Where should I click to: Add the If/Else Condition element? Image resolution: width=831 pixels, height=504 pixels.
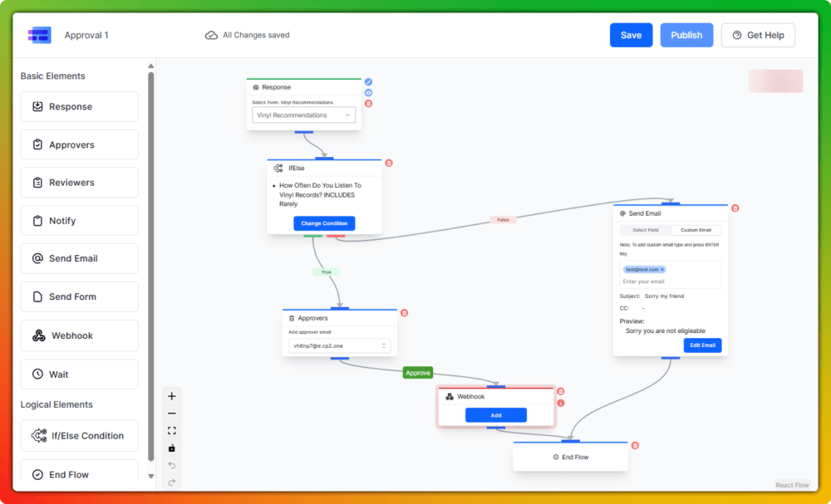(79, 436)
